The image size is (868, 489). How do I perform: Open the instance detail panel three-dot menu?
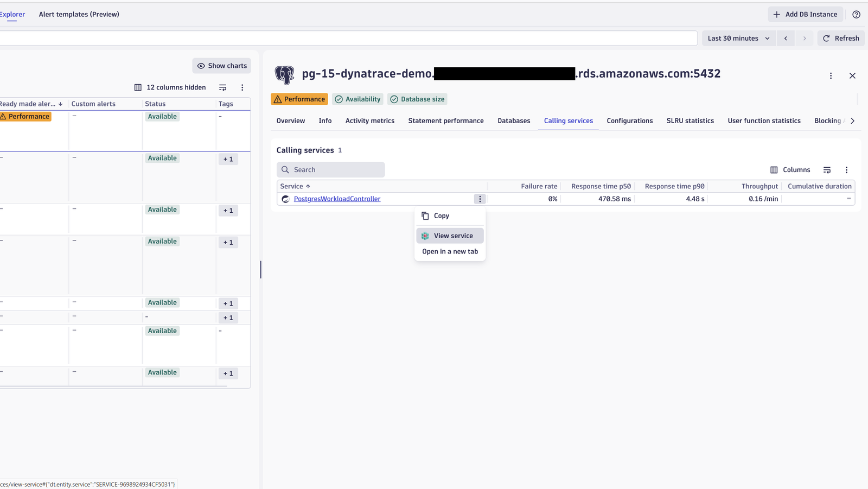point(831,76)
